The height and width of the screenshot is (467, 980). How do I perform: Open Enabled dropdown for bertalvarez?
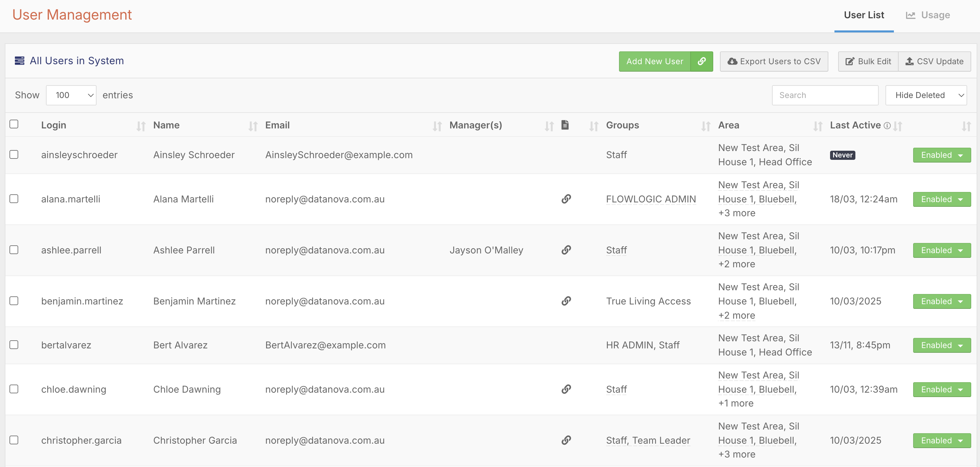click(x=942, y=345)
